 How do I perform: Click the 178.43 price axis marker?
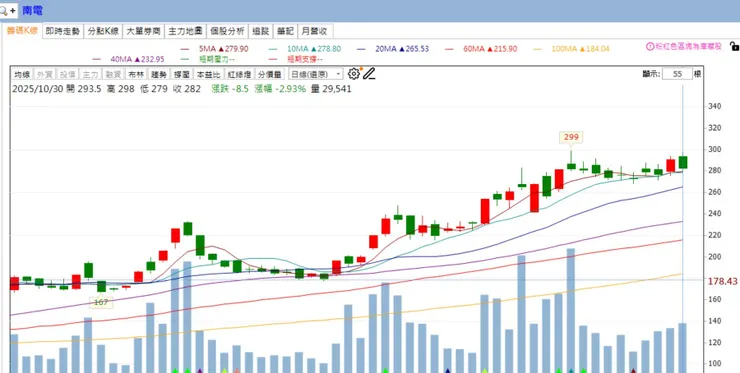click(723, 281)
